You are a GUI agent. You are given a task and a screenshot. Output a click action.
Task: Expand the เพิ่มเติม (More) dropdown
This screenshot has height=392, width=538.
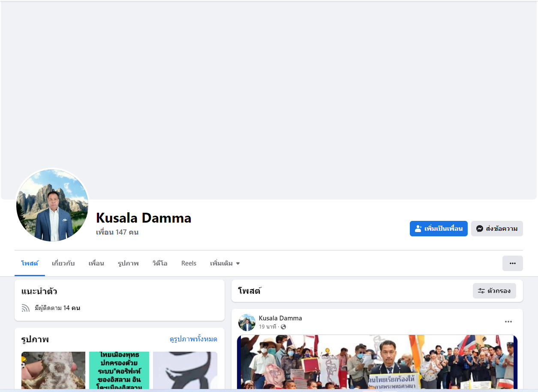click(225, 263)
